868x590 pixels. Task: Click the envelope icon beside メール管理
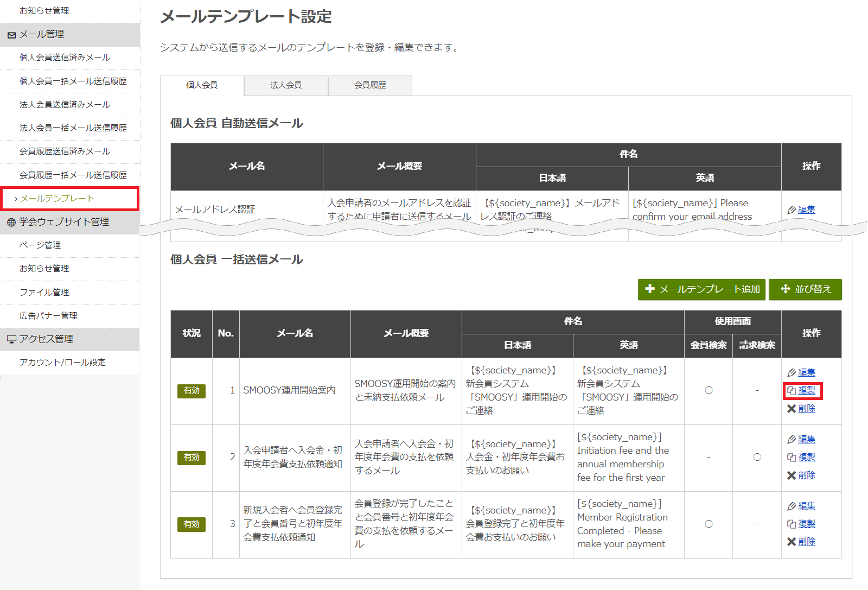(x=11, y=35)
